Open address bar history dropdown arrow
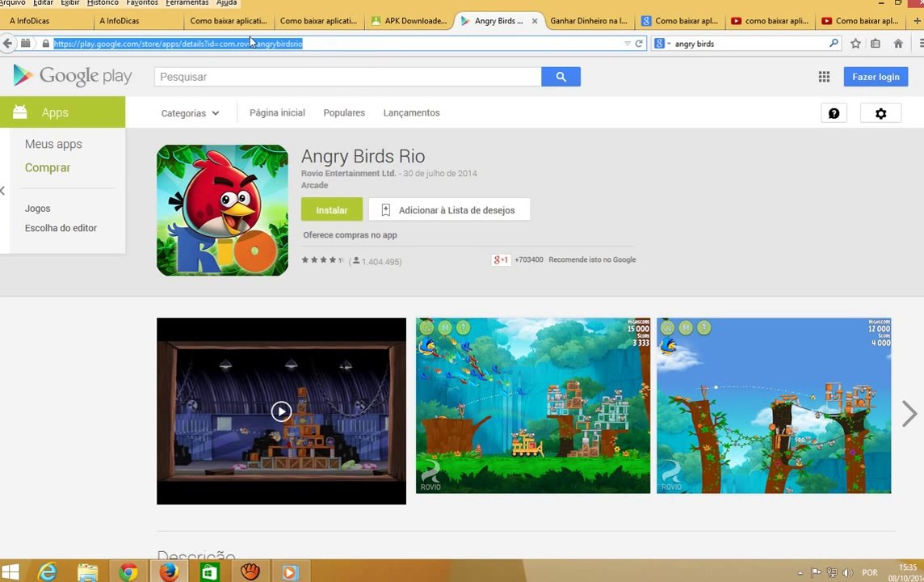Screen dimensions: 924x582 coord(627,44)
